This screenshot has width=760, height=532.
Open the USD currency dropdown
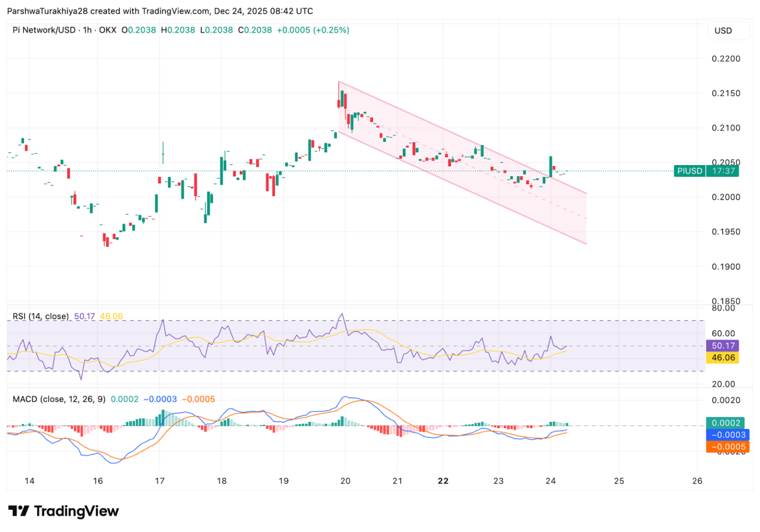pyautogui.click(x=723, y=30)
